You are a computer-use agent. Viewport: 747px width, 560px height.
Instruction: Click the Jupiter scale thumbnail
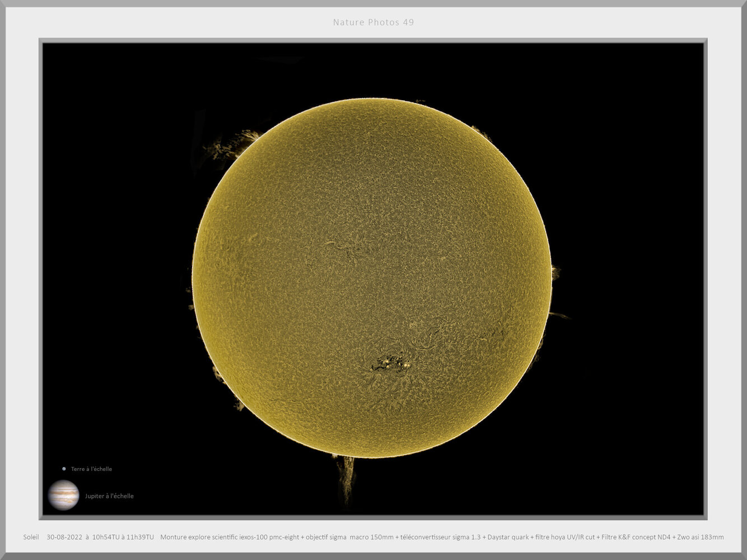64,494
